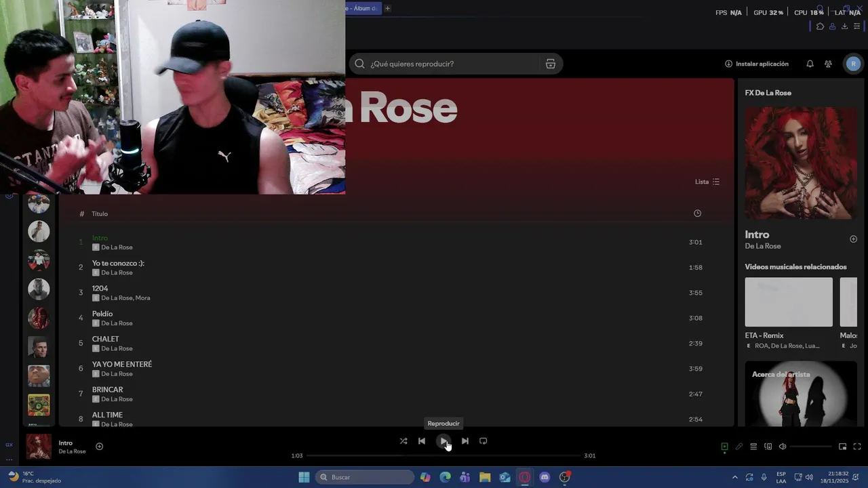Open connect to a device icon

(768, 447)
